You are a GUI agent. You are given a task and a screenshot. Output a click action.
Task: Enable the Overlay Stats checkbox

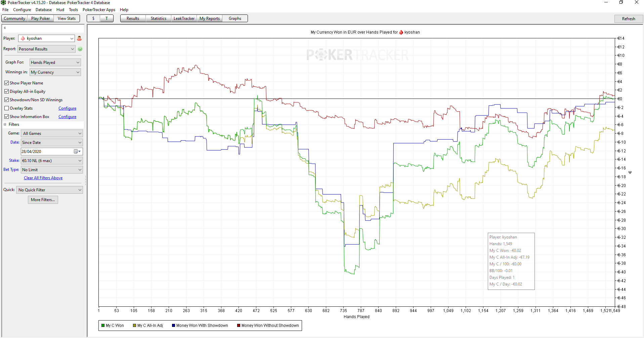6,108
